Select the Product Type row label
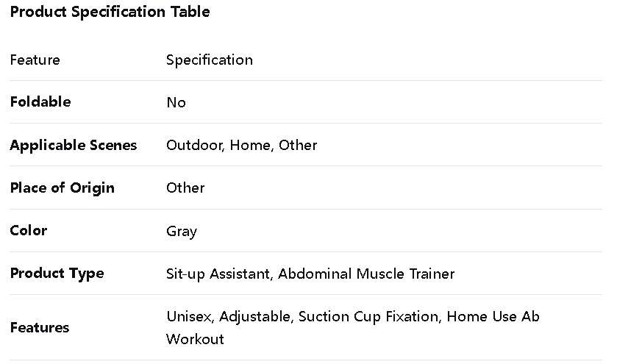 pos(57,274)
